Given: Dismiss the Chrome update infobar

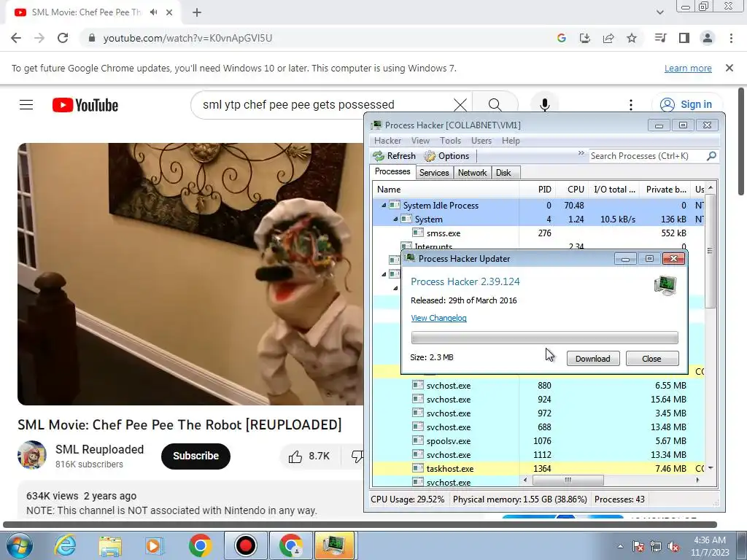Looking at the screenshot, I should (x=729, y=68).
